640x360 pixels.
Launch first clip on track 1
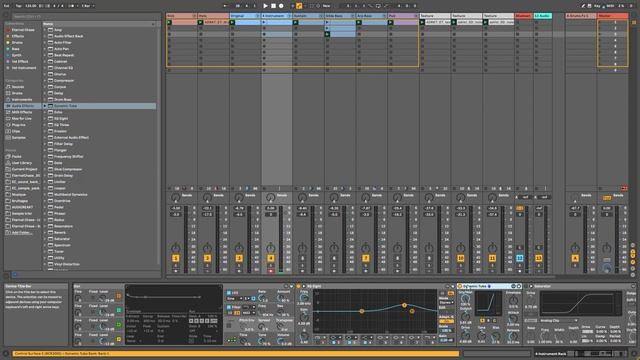169,22
